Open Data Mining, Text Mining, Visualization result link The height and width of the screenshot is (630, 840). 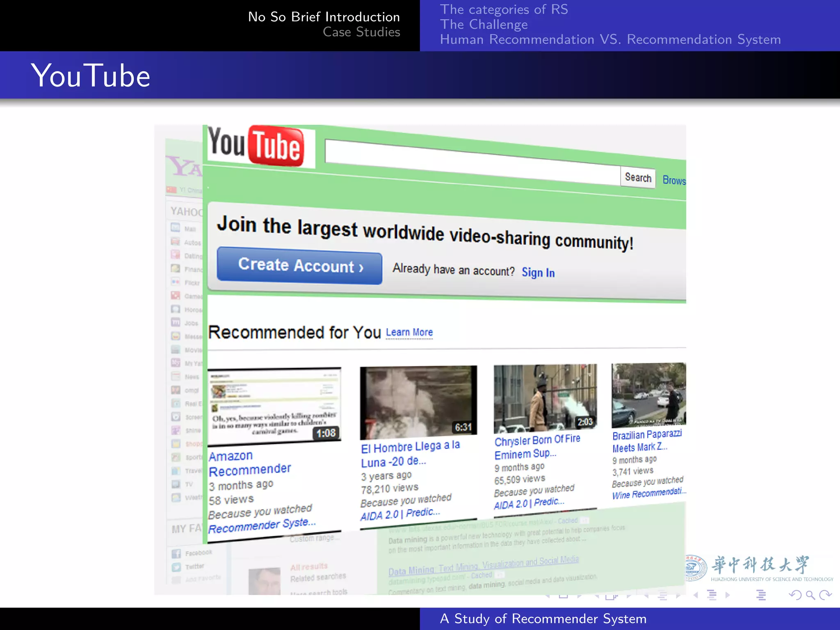pos(484,566)
